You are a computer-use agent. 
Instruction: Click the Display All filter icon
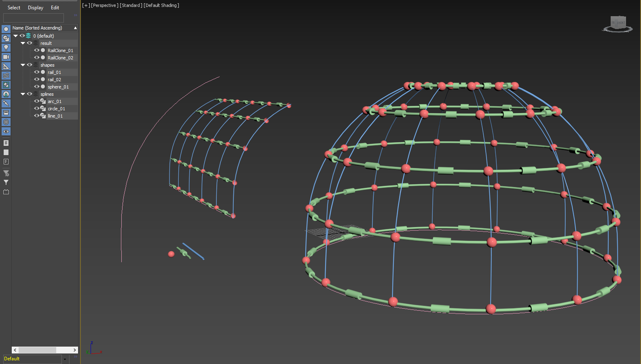[x=6, y=143]
